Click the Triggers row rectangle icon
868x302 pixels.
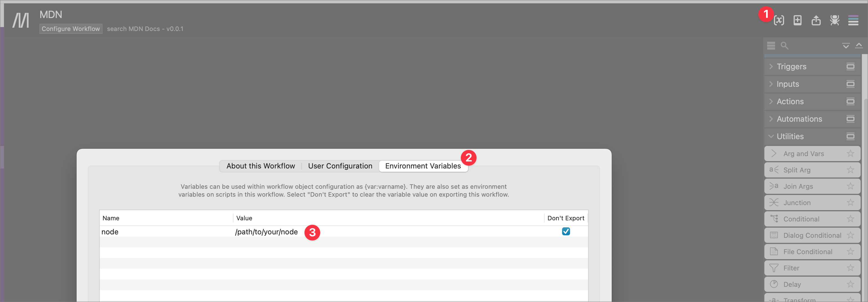click(850, 66)
